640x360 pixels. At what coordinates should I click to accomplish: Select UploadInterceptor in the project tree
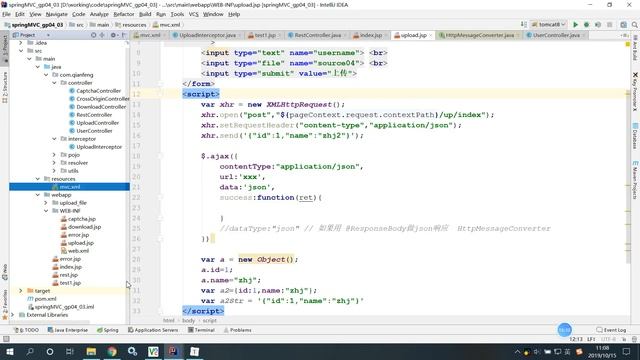(x=99, y=147)
